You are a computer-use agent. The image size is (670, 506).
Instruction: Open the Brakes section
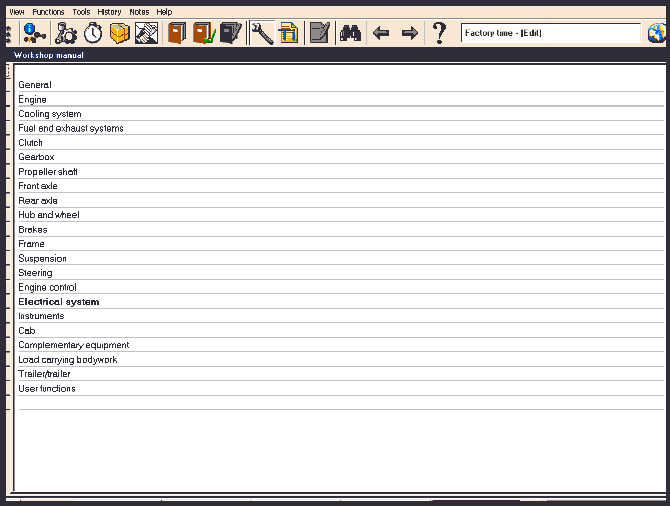33,230
